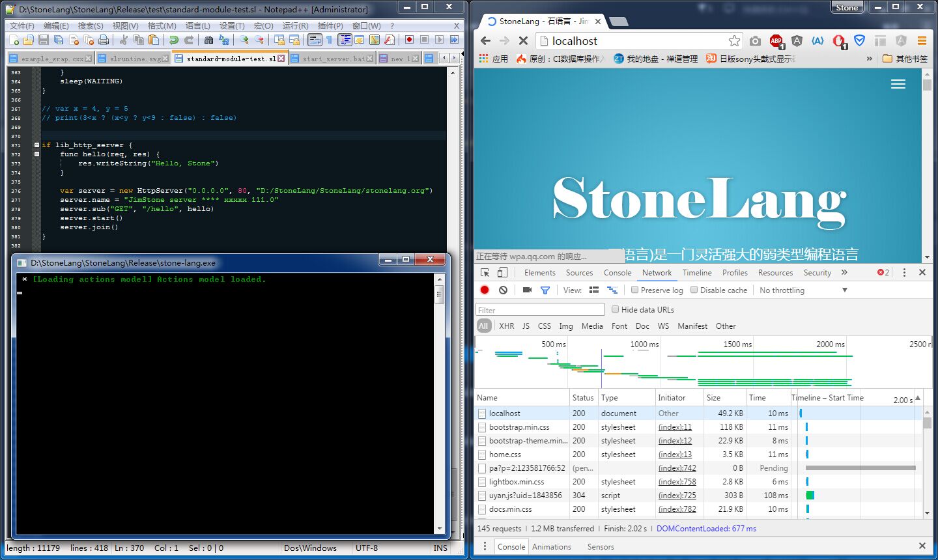
Task: Check the Hide data URLs checkbox
Action: (615, 309)
